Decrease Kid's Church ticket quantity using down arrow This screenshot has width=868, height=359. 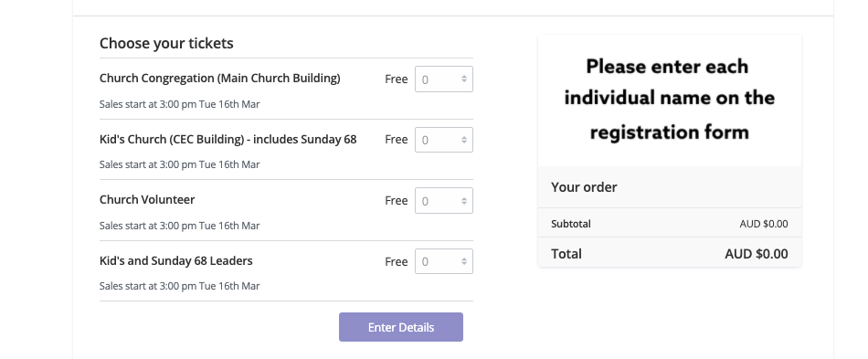[464, 143]
